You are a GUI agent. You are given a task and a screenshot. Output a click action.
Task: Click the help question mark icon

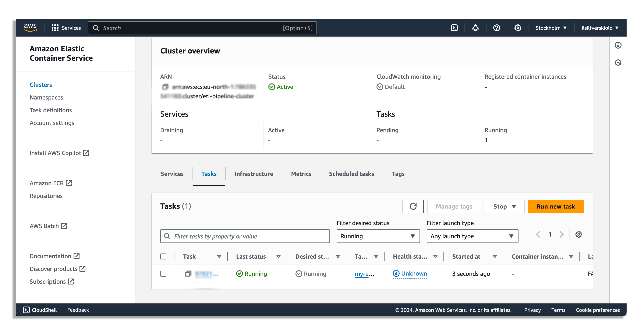click(496, 28)
